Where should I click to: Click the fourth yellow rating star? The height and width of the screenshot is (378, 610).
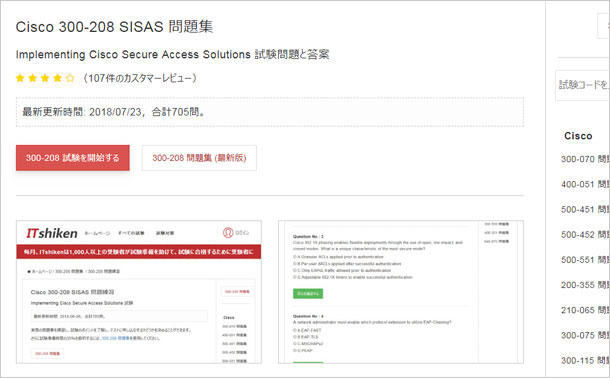pos(58,78)
